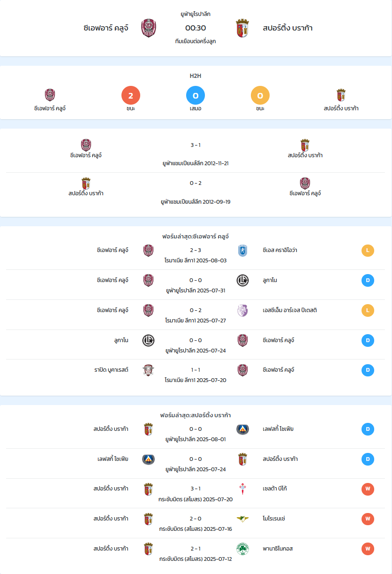Click W badge for Celta Vigo match
This screenshot has width=392, height=574.
368,489
